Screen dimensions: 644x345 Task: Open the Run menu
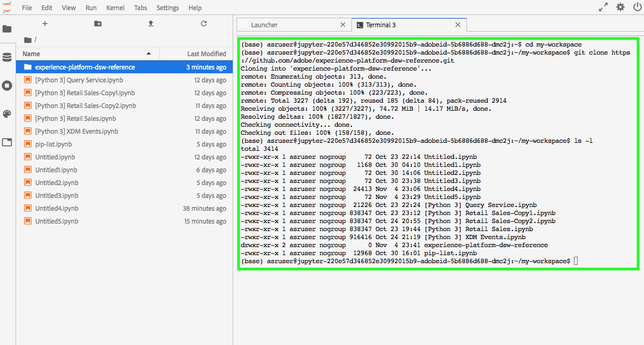(x=91, y=7)
